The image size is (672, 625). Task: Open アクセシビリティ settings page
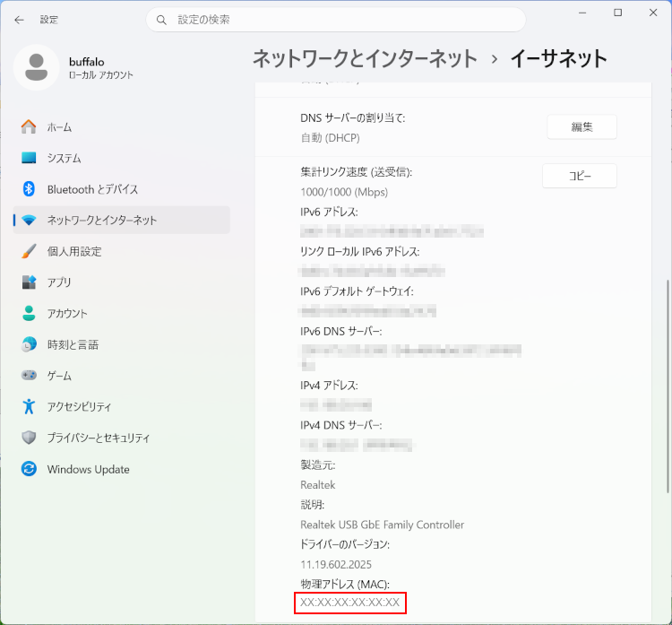coord(122,407)
